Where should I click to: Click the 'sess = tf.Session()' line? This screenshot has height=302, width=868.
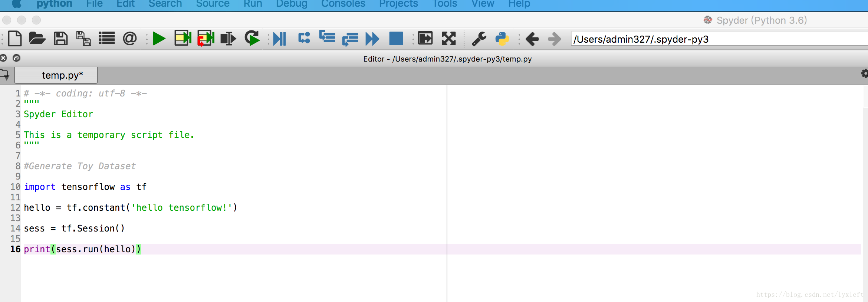(74, 228)
